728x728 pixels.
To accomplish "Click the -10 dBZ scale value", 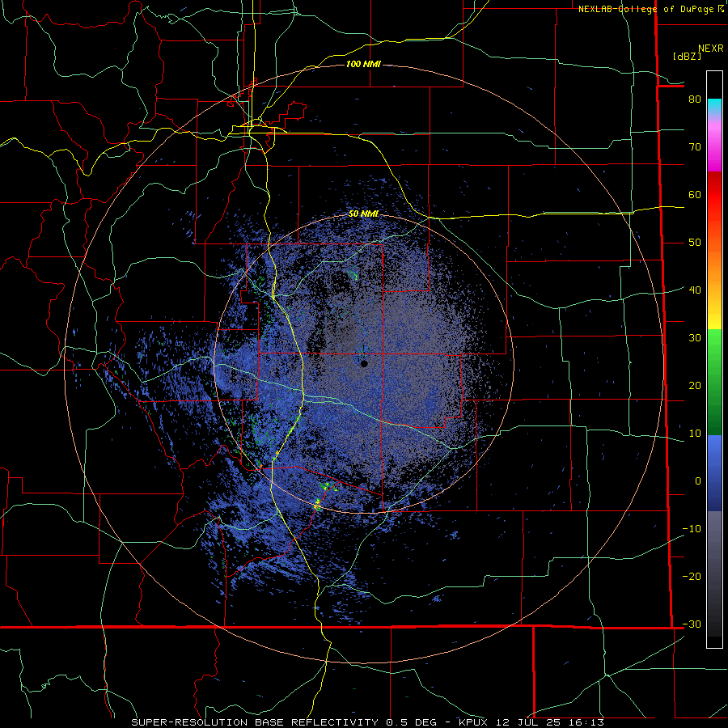I will point(692,528).
